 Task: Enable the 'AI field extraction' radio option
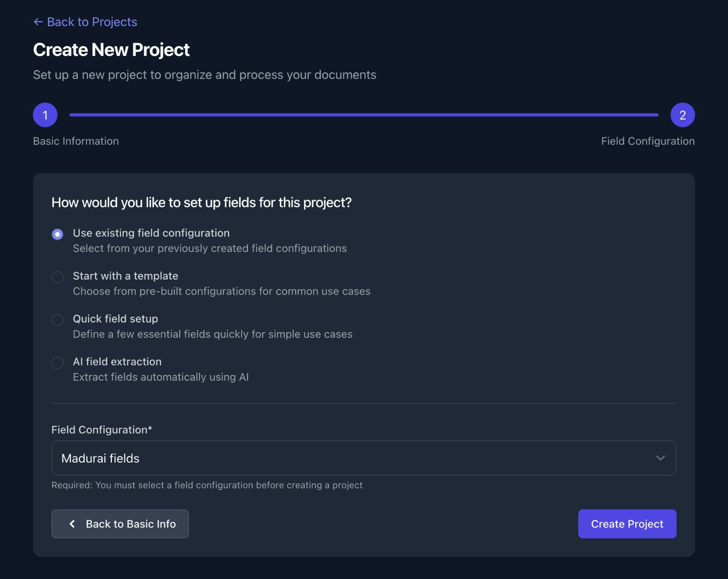(57, 363)
